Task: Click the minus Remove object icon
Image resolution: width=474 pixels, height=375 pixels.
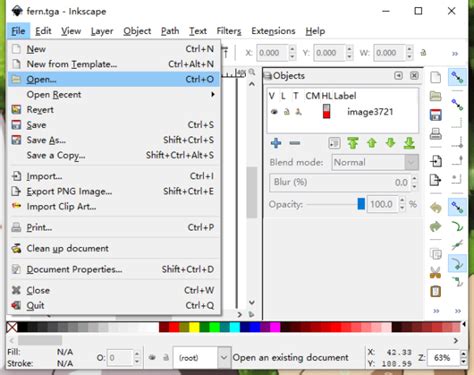Action: pyautogui.click(x=295, y=143)
